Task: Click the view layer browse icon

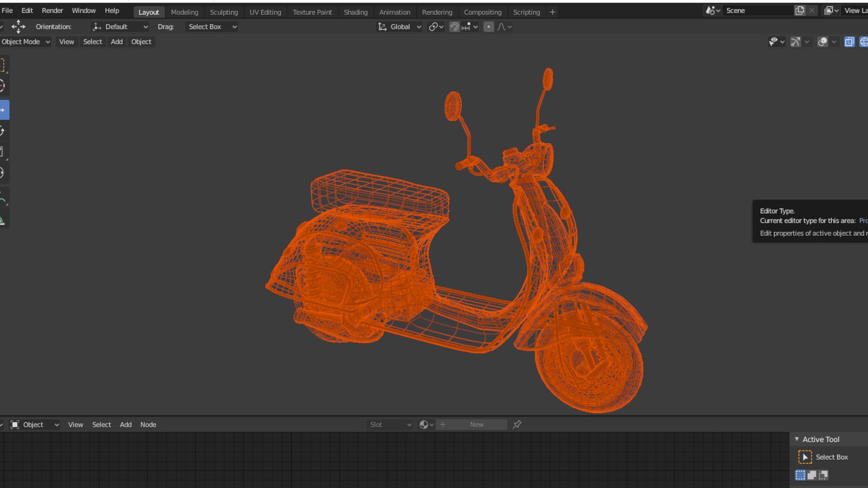Action: click(x=831, y=10)
